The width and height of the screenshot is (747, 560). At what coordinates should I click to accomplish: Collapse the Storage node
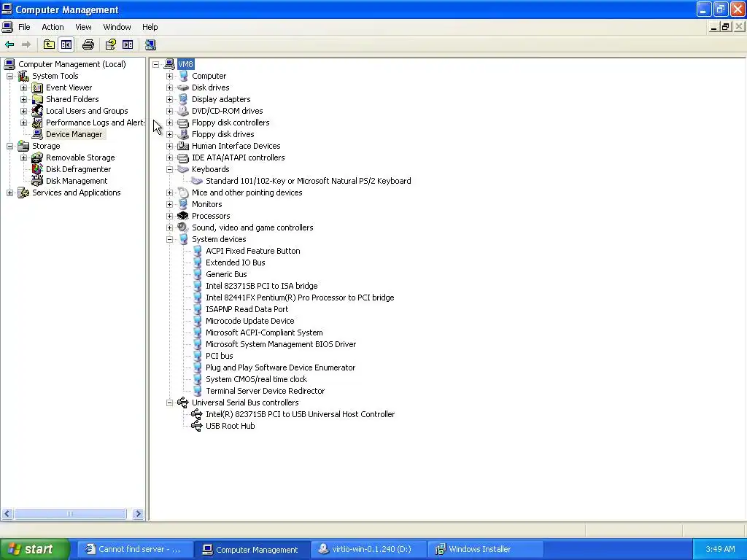pyautogui.click(x=10, y=146)
